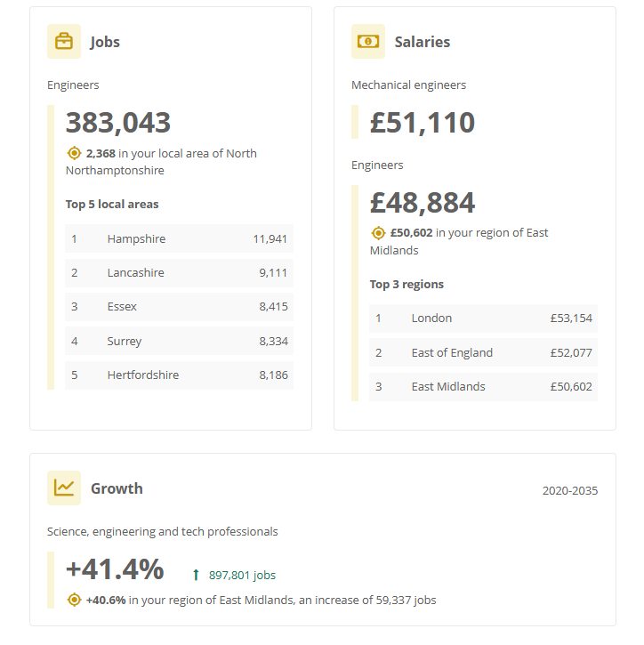Click the Growth line chart icon
Image resolution: width=644 pixels, height=645 pixels.
coord(64,488)
